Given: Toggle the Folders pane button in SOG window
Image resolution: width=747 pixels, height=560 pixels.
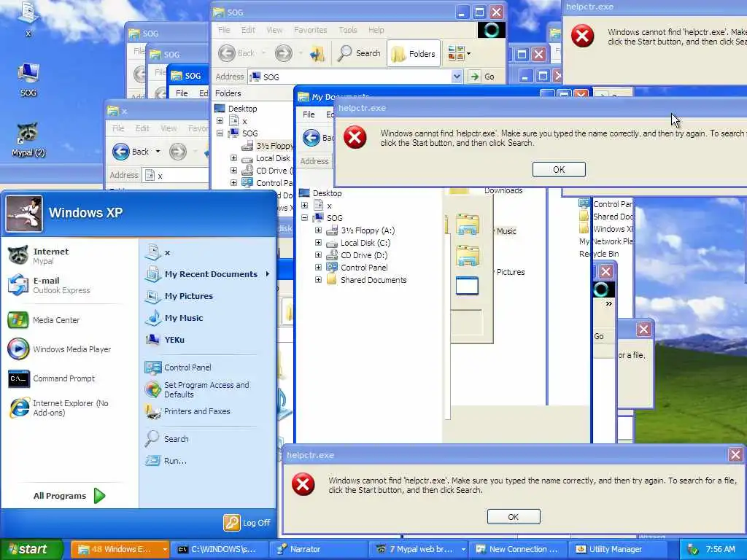Looking at the screenshot, I should (x=414, y=54).
